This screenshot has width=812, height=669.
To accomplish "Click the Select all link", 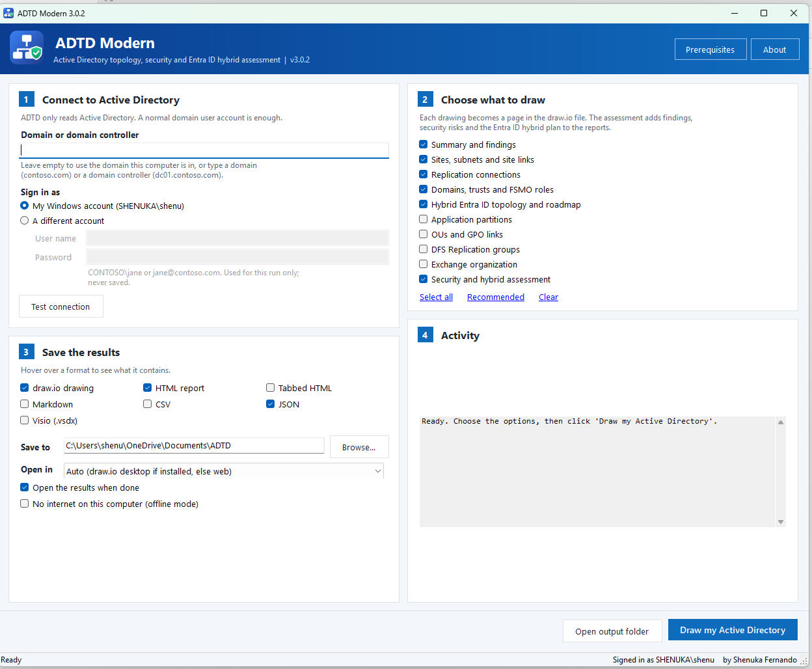I will tap(436, 297).
